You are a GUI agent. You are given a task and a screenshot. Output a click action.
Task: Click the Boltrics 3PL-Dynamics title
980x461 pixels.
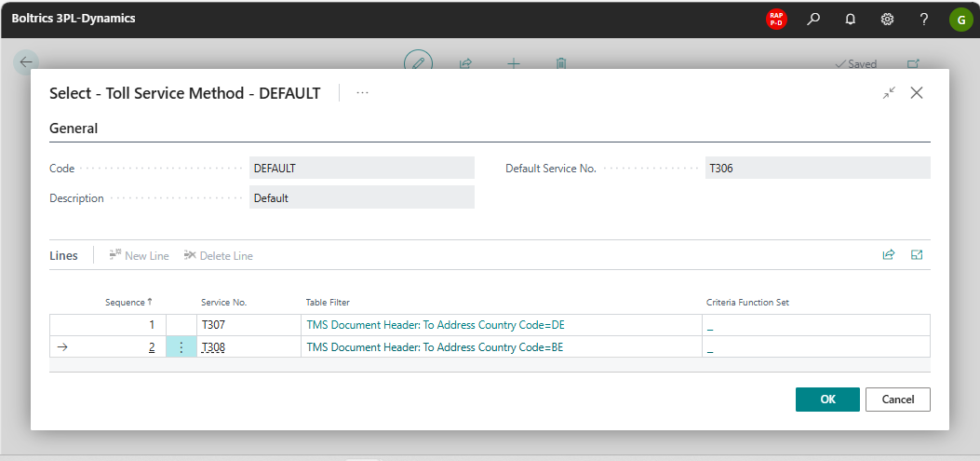click(x=74, y=18)
